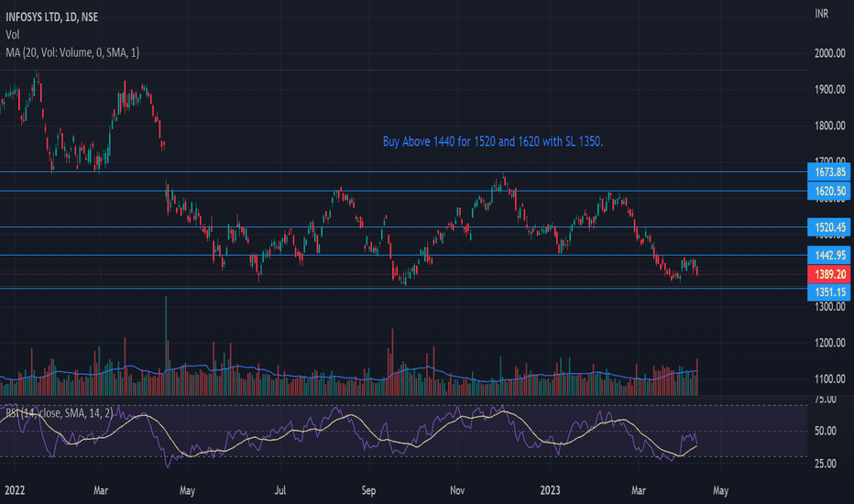Click the Mar 2023 time axis label
This screenshot has width=854, height=504.
click(x=639, y=490)
